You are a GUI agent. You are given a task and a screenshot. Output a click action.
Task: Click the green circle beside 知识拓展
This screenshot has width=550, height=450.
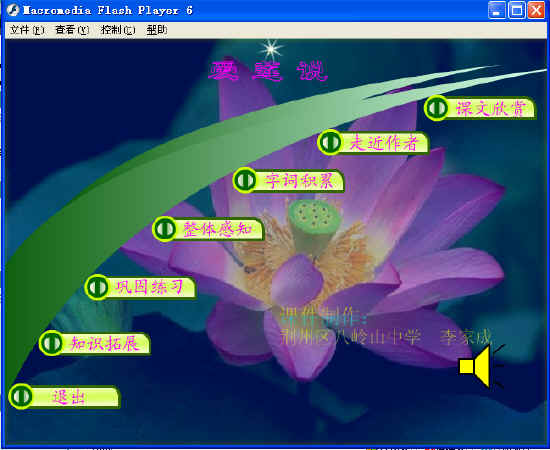point(52,343)
